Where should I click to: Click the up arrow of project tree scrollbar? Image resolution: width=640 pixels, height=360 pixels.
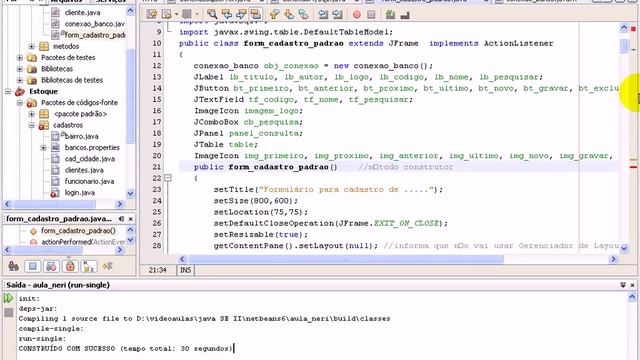click(130, 11)
